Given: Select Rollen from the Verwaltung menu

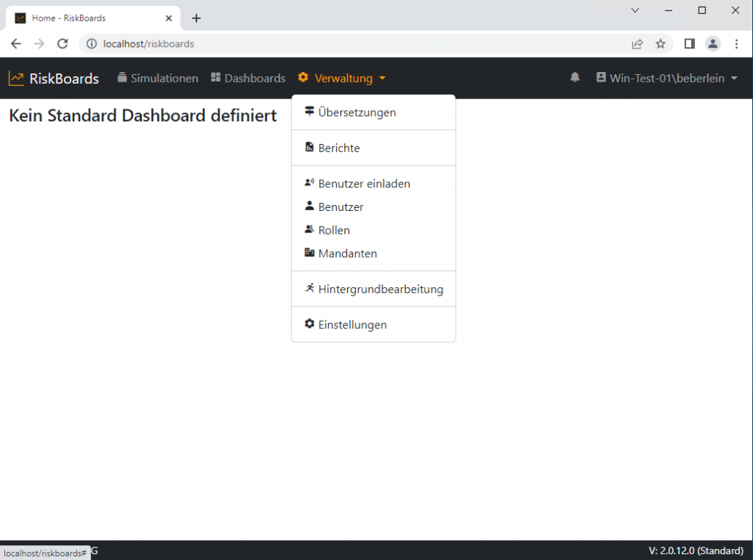Looking at the screenshot, I should pos(373,230).
